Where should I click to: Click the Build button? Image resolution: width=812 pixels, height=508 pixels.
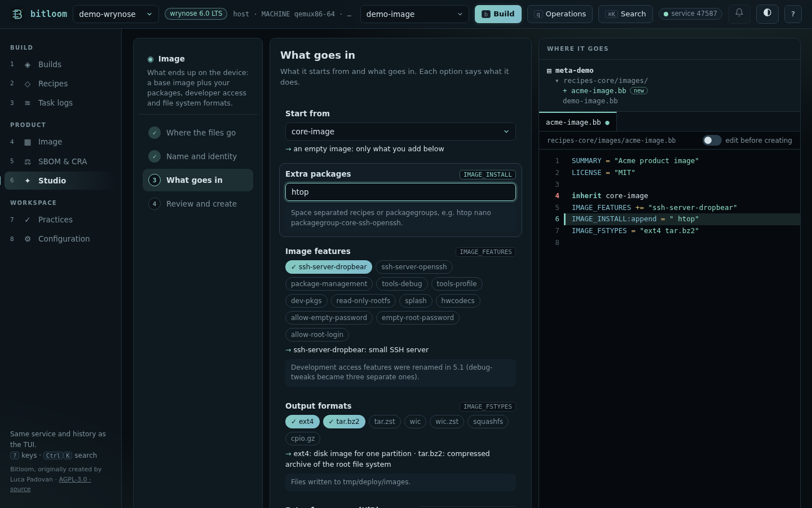pyautogui.click(x=498, y=14)
